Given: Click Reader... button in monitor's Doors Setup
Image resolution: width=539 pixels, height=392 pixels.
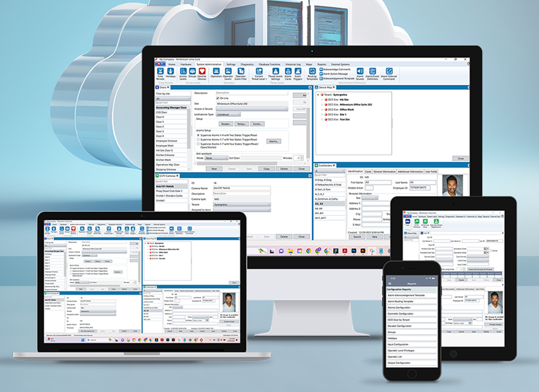Looking at the screenshot, I should tap(226, 124).
